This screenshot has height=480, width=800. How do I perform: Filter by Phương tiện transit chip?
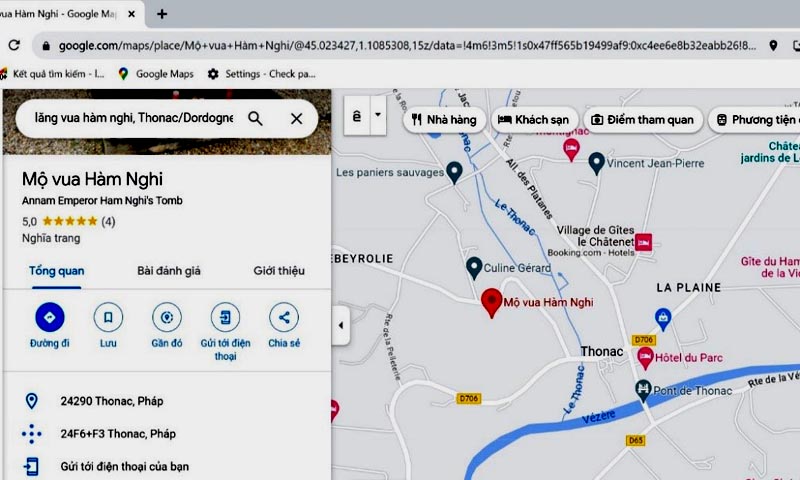point(755,120)
